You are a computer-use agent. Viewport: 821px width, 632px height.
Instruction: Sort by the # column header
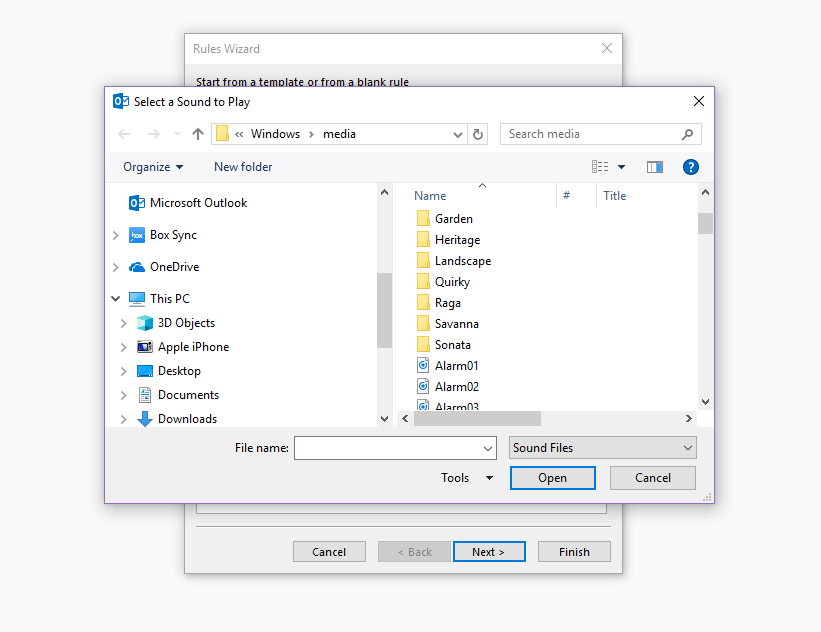(x=566, y=196)
